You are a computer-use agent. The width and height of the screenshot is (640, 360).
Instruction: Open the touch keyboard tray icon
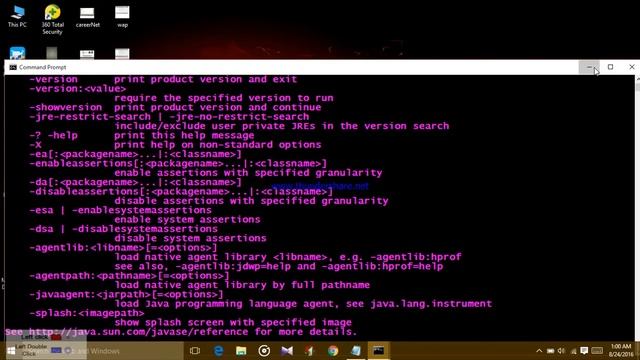pyautogui.click(x=597, y=351)
